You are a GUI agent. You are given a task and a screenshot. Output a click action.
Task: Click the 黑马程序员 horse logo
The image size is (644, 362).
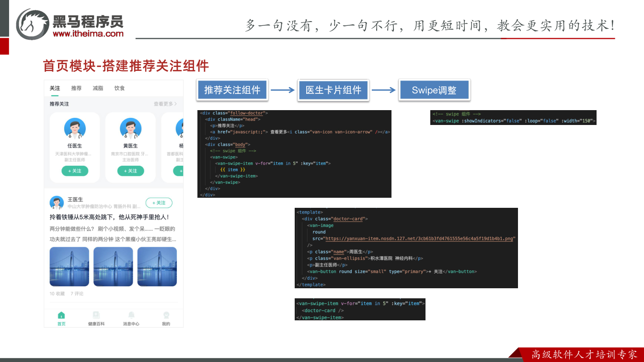click(x=33, y=24)
